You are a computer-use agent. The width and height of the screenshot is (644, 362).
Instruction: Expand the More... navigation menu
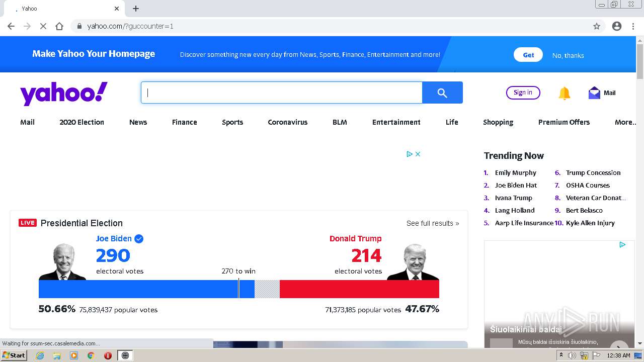click(x=625, y=122)
